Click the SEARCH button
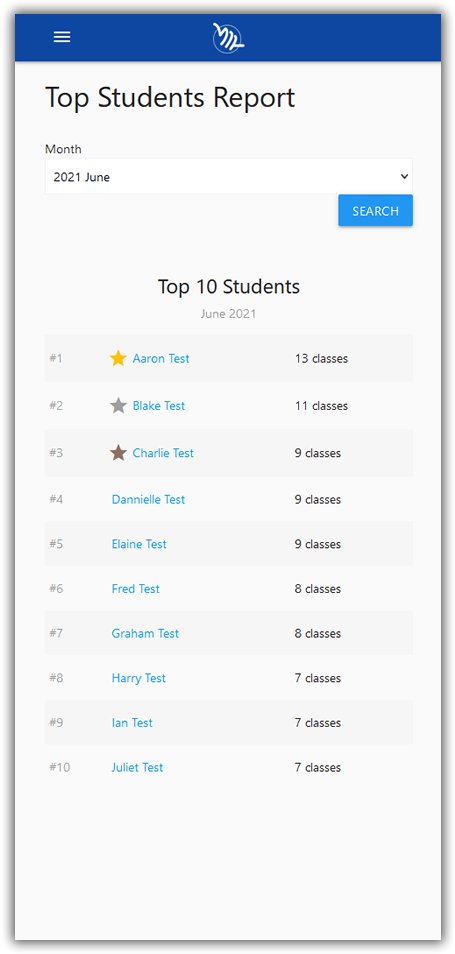The width and height of the screenshot is (455, 954). point(375,211)
